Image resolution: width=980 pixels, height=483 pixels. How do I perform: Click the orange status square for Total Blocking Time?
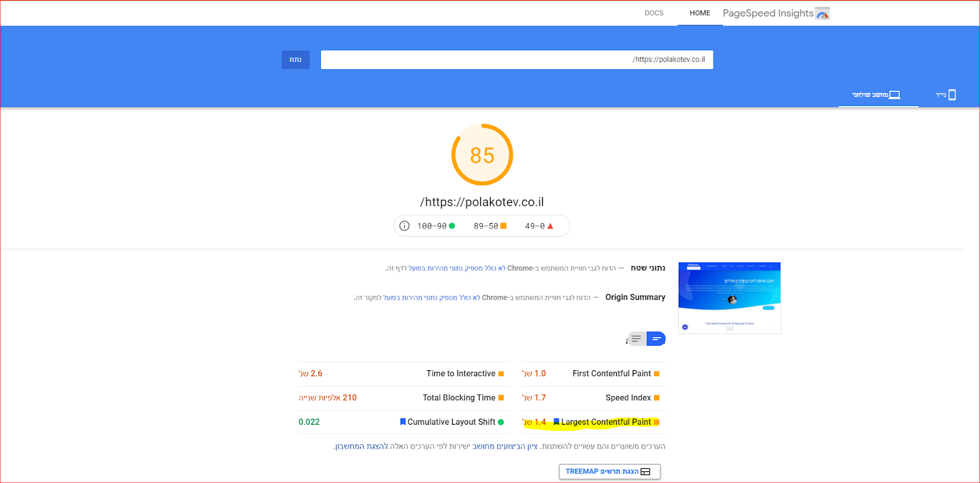click(x=501, y=398)
